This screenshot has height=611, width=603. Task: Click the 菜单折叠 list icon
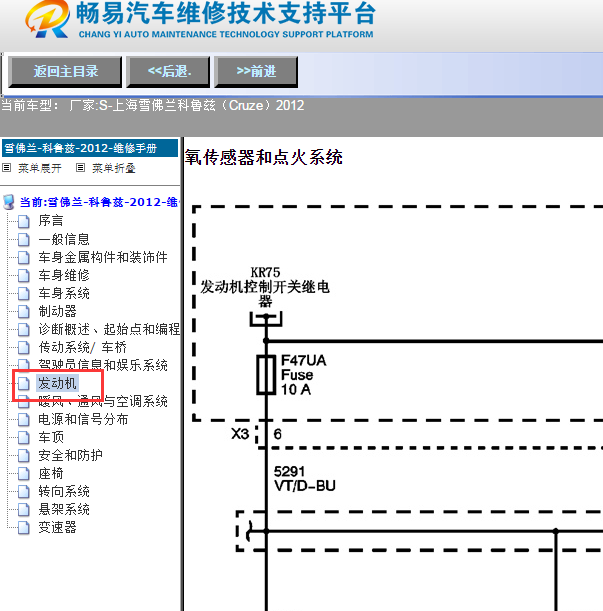(x=80, y=168)
